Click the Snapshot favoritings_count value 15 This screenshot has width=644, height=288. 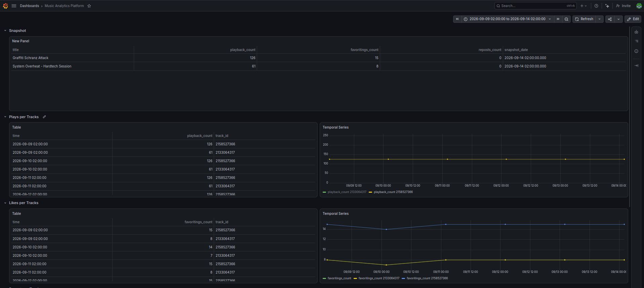(376, 58)
